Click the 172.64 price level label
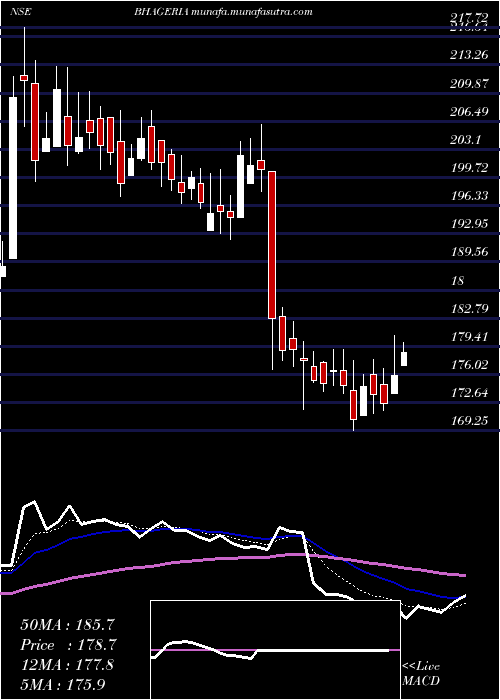This screenshot has height=700, width=500. (469, 392)
